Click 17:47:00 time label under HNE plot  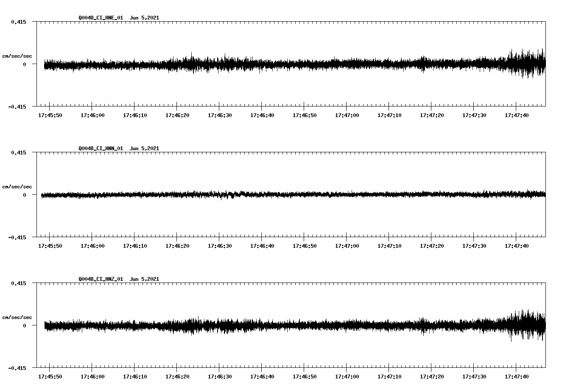pos(347,115)
